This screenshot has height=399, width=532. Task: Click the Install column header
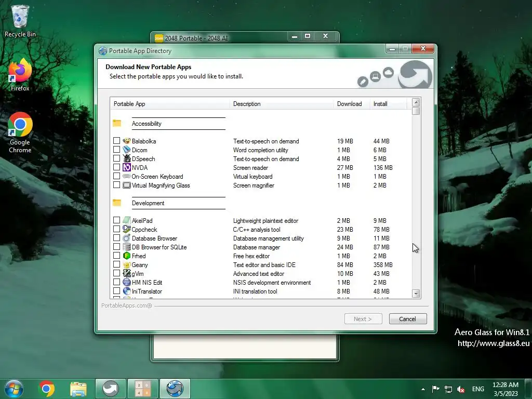pyautogui.click(x=388, y=104)
